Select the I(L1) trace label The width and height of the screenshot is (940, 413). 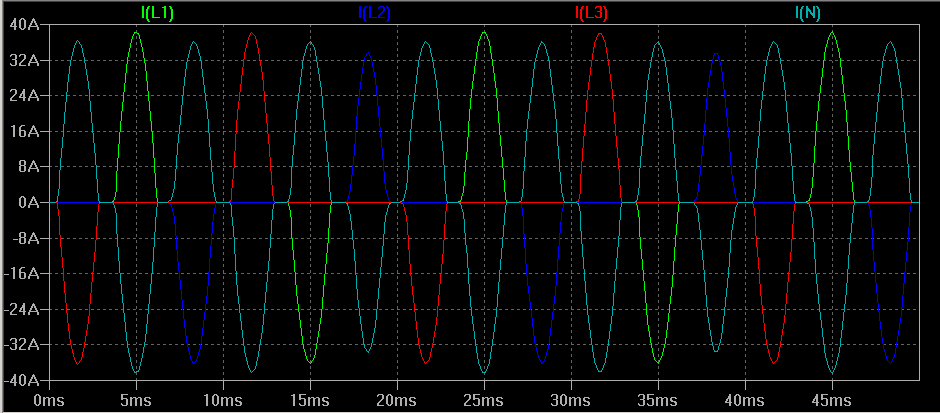point(158,13)
